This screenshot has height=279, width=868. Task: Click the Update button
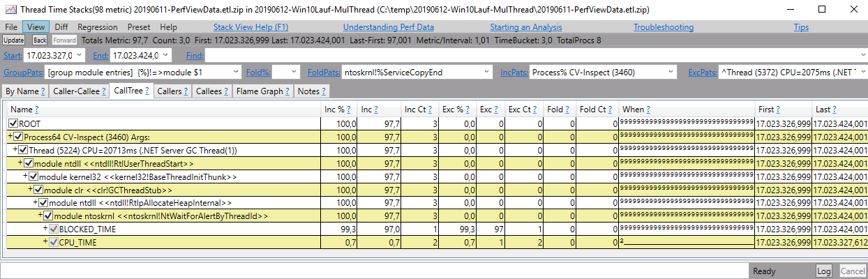(14, 40)
